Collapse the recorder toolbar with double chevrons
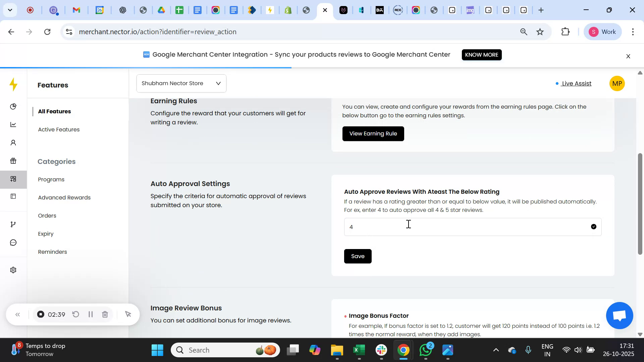644x362 pixels. [x=18, y=314]
